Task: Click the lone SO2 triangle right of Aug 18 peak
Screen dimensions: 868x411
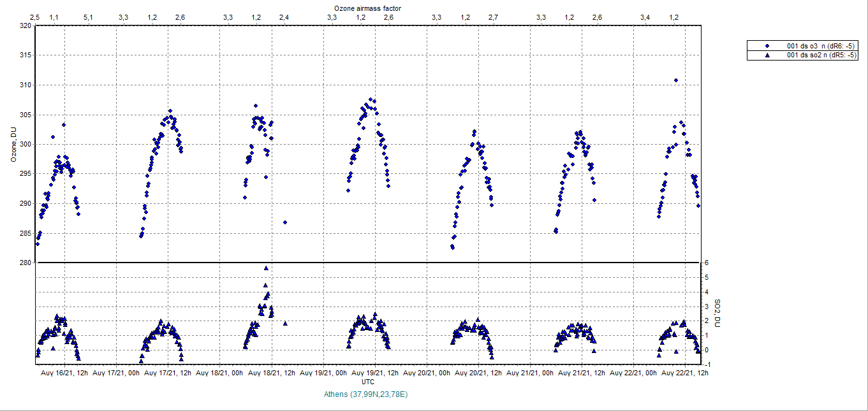Action: [x=286, y=324]
